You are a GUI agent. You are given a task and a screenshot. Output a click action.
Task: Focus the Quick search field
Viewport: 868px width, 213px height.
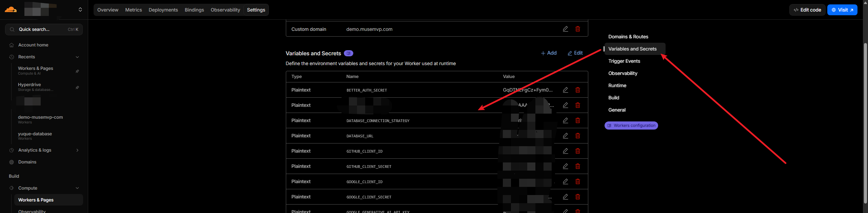coord(44,30)
